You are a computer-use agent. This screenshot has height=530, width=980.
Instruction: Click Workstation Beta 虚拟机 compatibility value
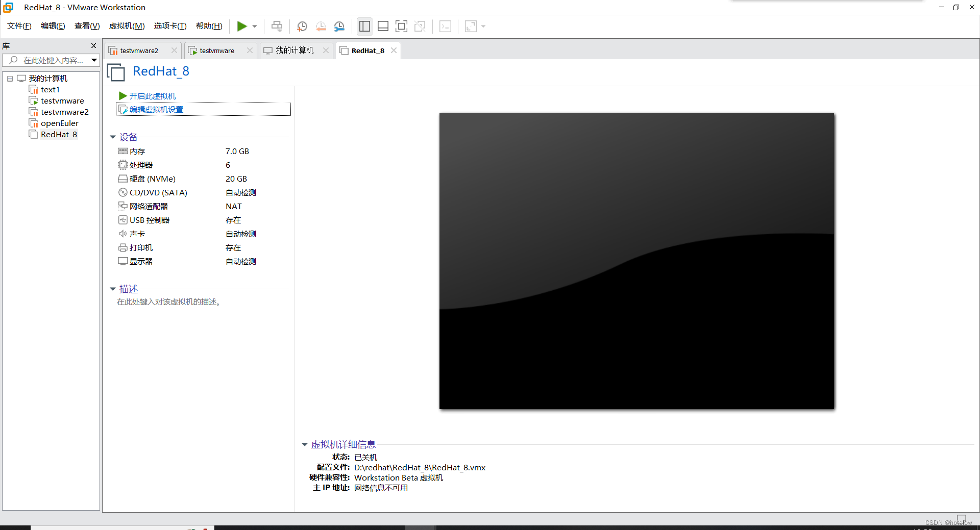tap(399, 478)
